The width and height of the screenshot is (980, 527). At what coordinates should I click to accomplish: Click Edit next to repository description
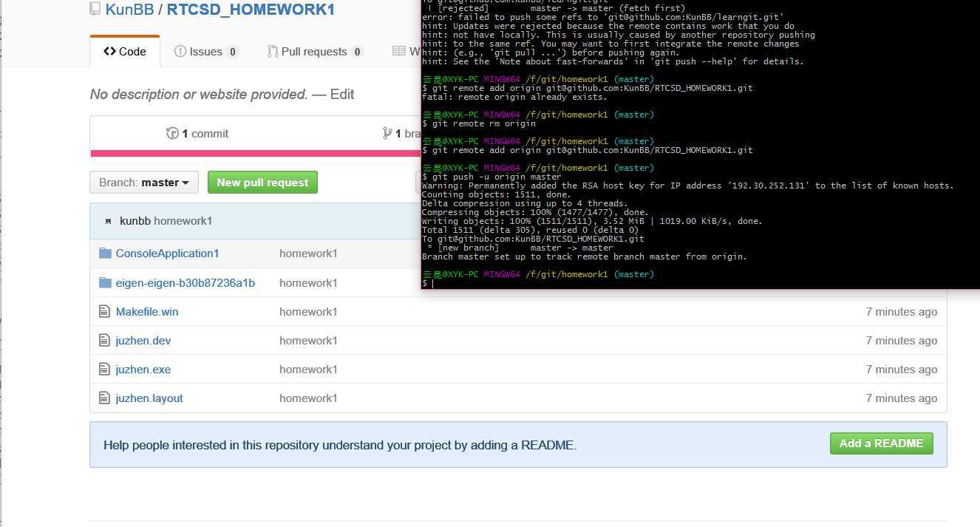click(342, 94)
